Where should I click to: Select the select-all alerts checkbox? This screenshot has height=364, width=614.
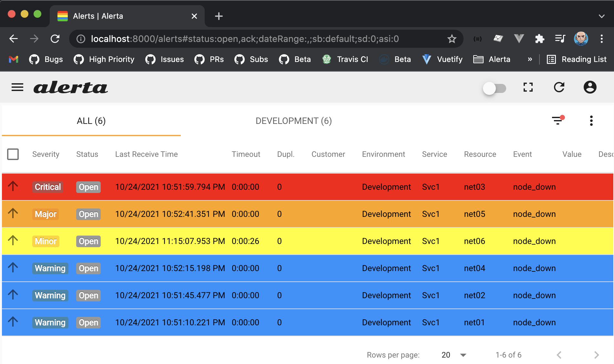pos(13,155)
